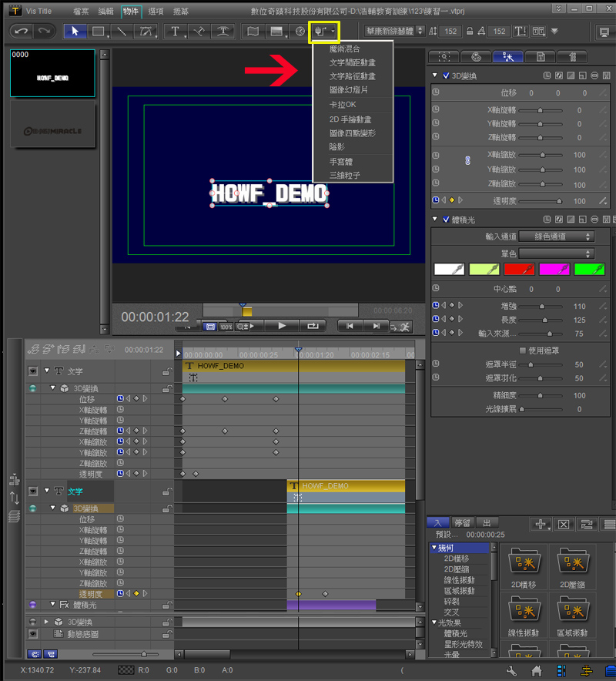Click the add plus button in preset panel
The height and width of the screenshot is (681, 616).
click(541, 524)
